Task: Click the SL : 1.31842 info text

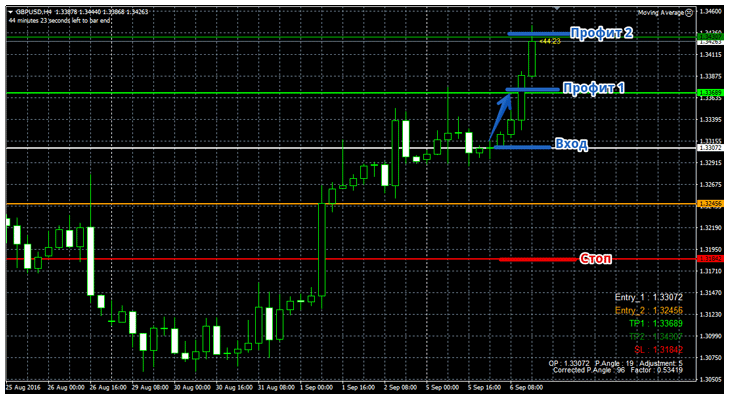Action: tap(658, 349)
